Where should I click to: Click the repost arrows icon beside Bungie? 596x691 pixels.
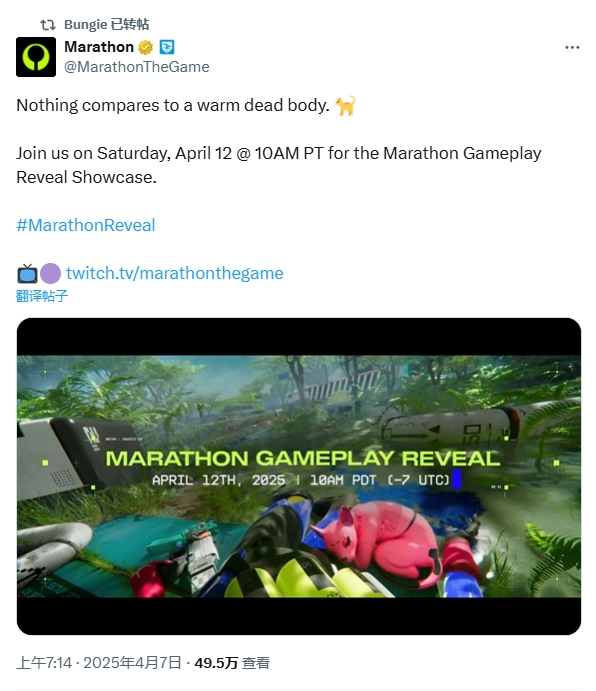[x=48, y=25]
